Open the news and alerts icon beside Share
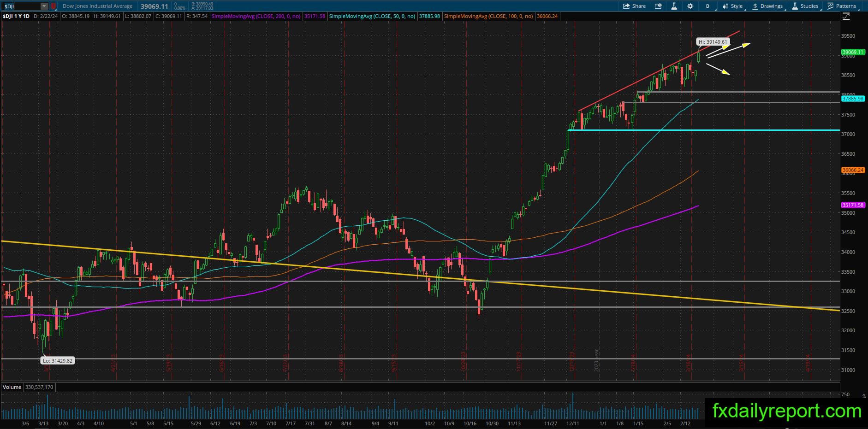The image size is (868, 429). pos(658,6)
